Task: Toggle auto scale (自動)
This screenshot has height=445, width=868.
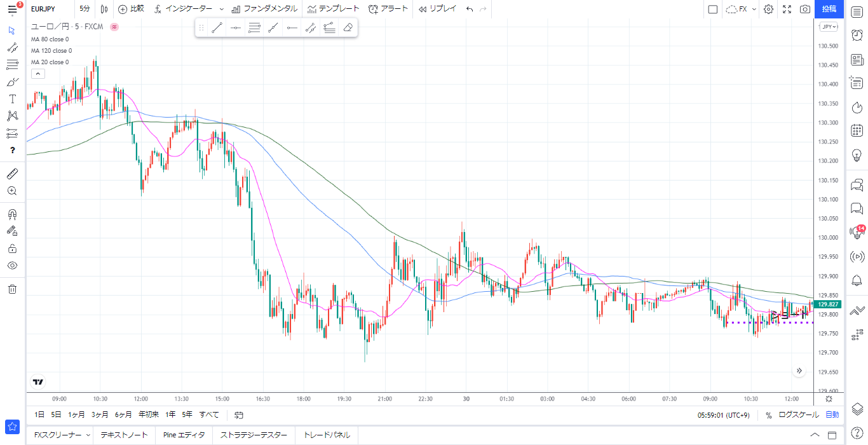Action: click(832, 415)
